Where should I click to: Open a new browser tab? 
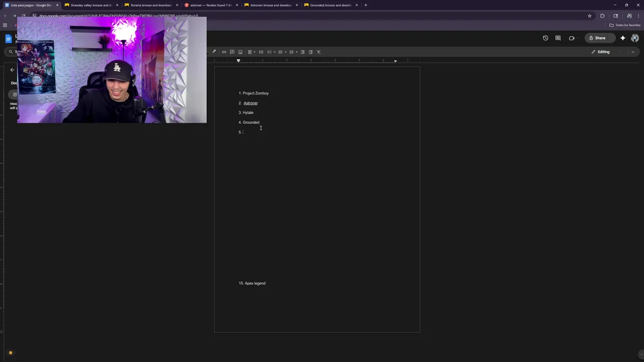(365, 5)
